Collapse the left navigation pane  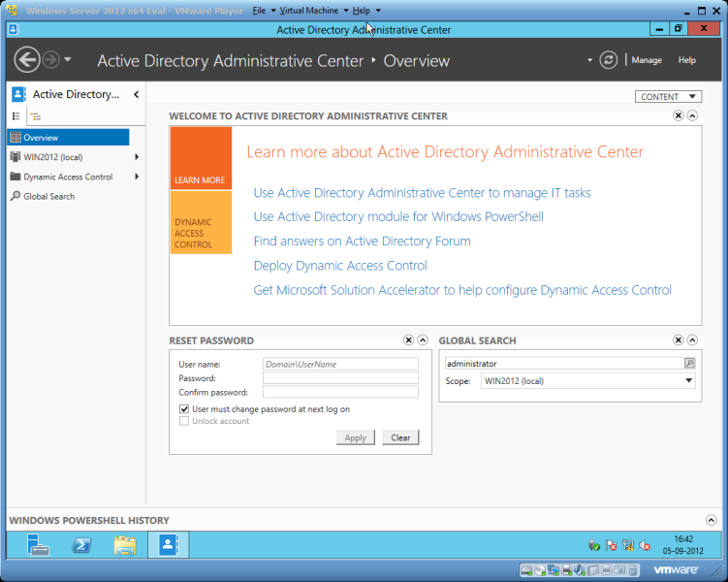(x=137, y=94)
